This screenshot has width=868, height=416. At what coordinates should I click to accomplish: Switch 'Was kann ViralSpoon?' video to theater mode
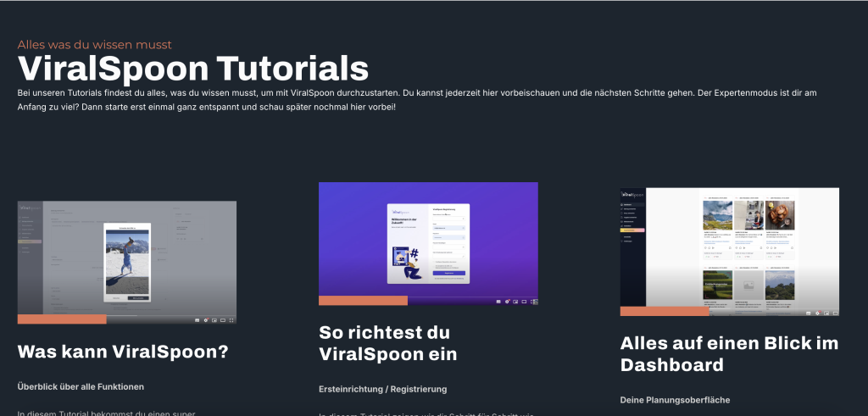(223, 320)
